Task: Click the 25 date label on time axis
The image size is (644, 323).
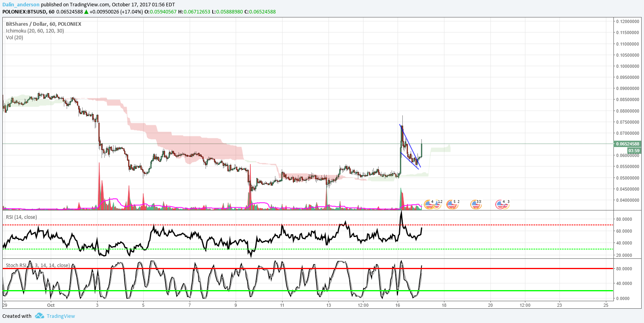Action: 606,305
